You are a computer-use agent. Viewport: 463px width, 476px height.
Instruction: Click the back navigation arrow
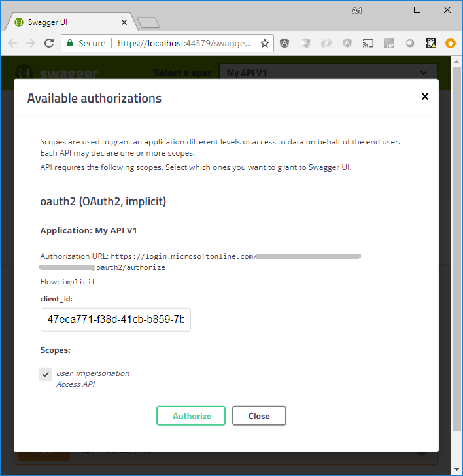click(12, 43)
